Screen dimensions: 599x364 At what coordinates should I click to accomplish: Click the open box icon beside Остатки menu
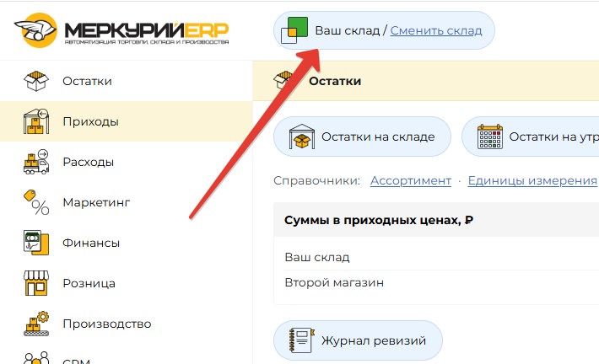(36, 81)
